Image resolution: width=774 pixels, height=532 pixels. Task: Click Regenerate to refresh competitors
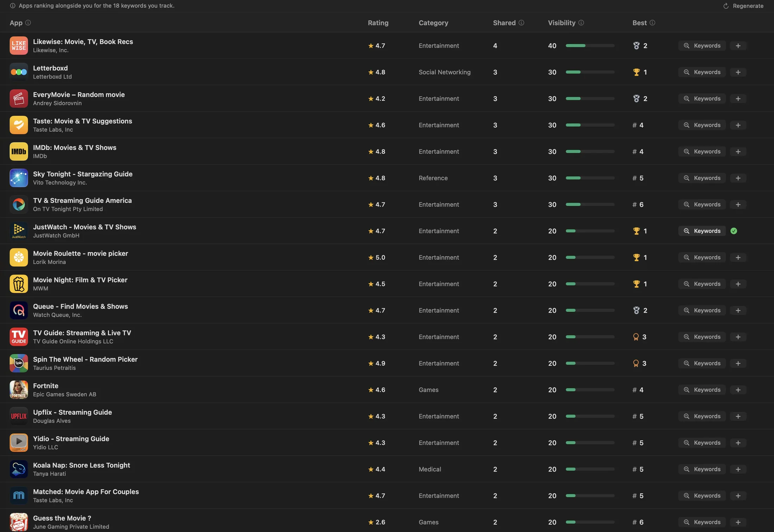click(743, 6)
